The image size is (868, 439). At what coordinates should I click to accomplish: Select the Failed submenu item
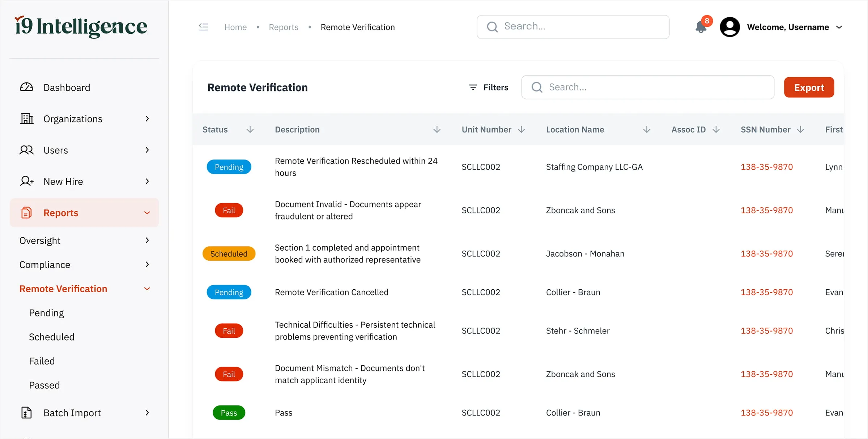[x=42, y=361]
